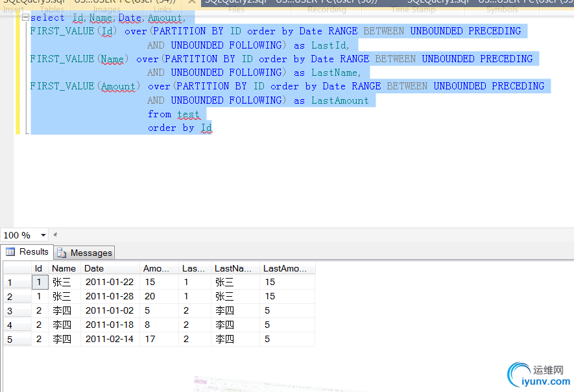Select the Amo... column header
Screen dimensions: 574x392
[159, 268]
